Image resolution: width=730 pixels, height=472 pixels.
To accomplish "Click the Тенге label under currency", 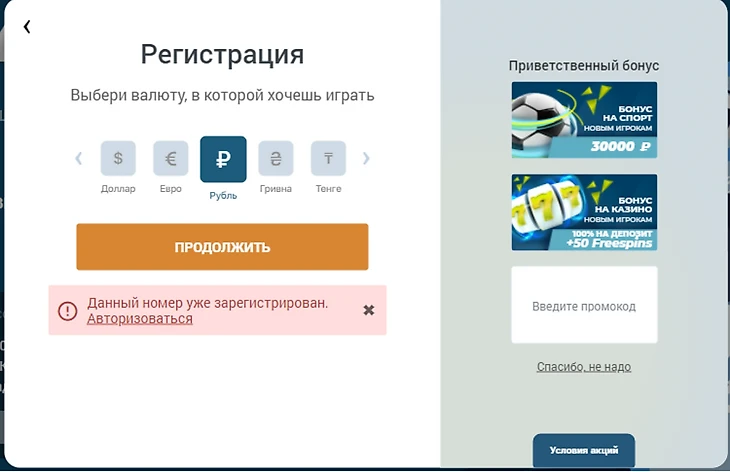I will [x=328, y=189].
